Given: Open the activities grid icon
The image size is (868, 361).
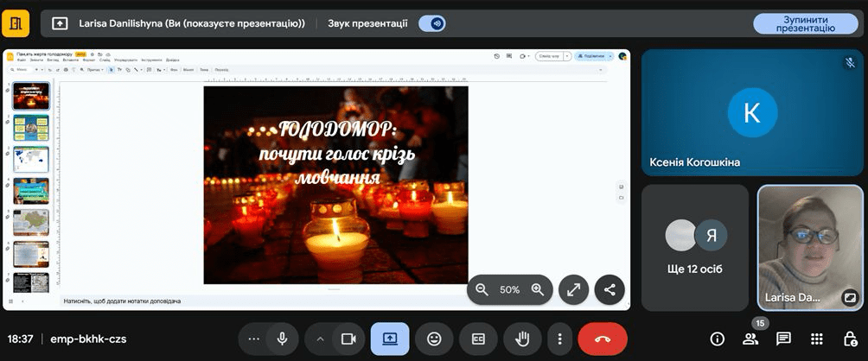Looking at the screenshot, I should 816,339.
